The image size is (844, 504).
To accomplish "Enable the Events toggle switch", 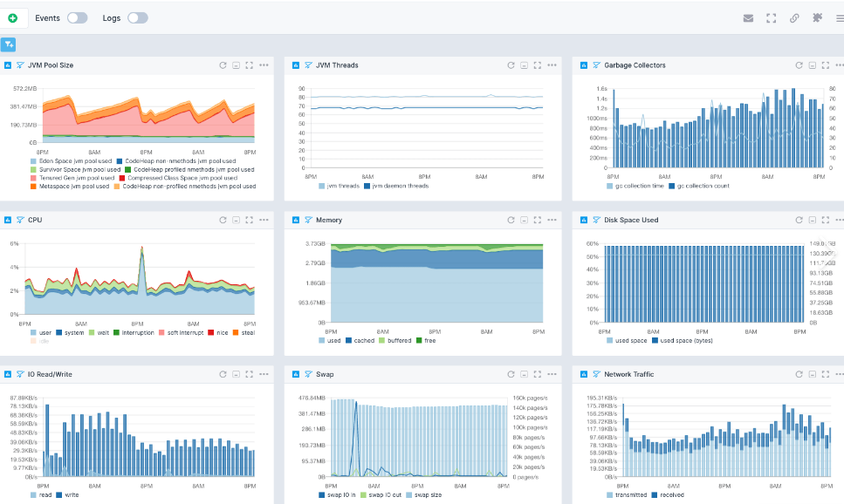I will point(77,17).
